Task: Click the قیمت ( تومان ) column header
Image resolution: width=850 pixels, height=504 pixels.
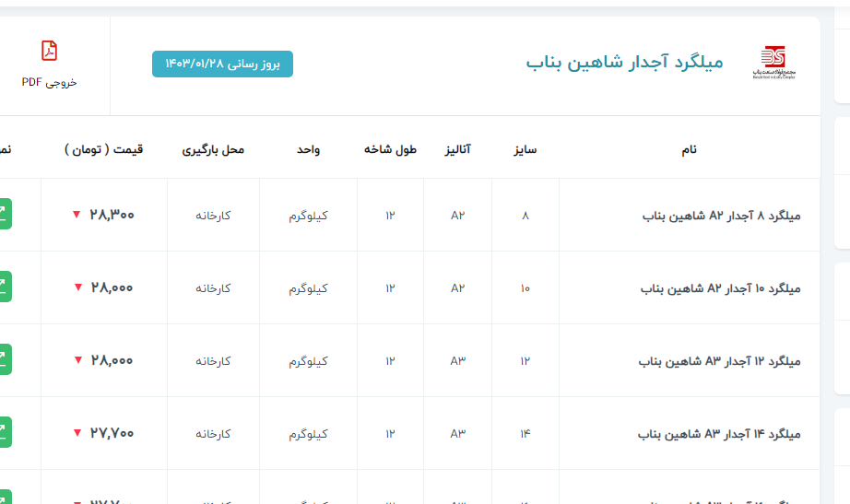Action: [104, 149]
